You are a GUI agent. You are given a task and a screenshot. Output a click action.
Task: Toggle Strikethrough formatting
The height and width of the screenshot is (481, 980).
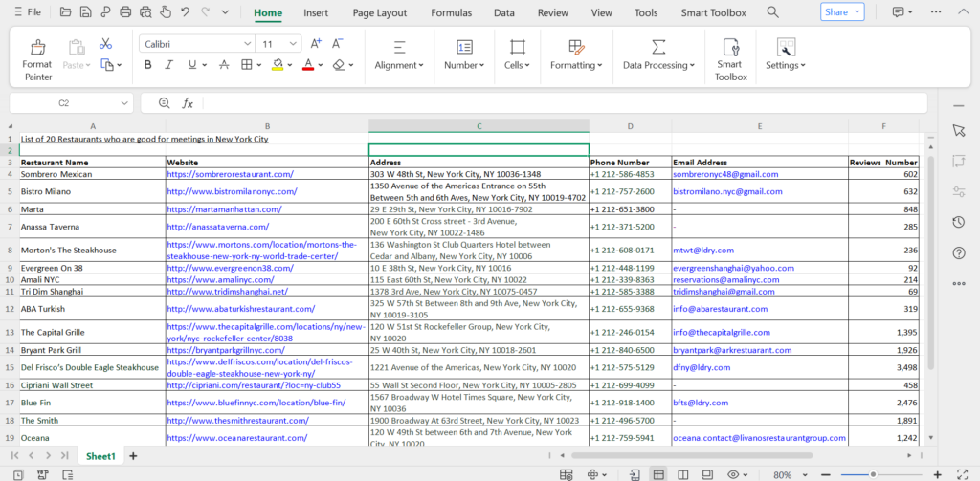[224, 65]
